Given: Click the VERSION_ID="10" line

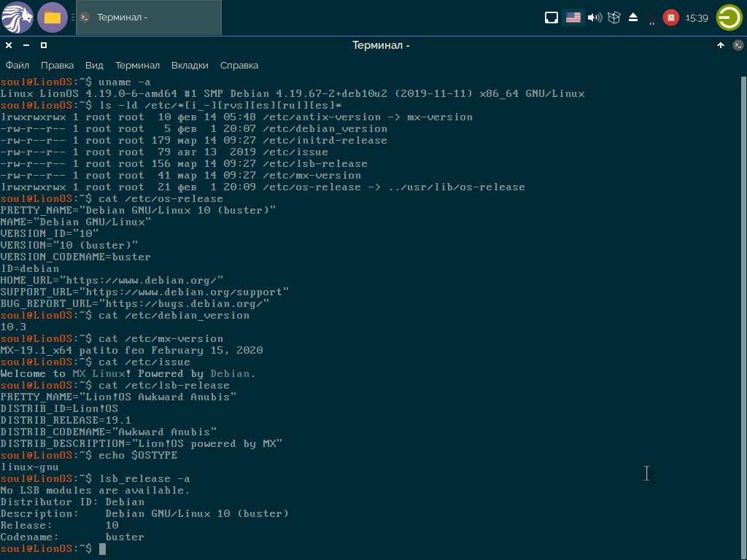Looking at the screenshot, I should pyautogui.click(x=50, y=234).
